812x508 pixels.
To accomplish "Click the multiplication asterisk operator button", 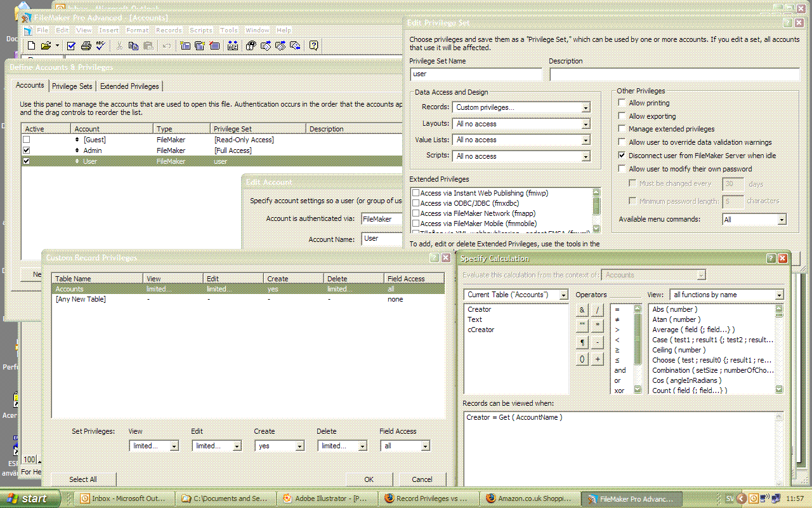I will point(598,326).
